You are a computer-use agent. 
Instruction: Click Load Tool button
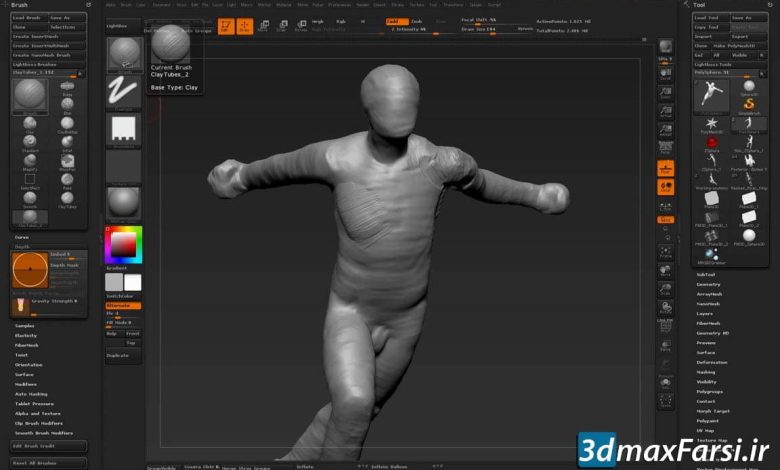[711, 17]
